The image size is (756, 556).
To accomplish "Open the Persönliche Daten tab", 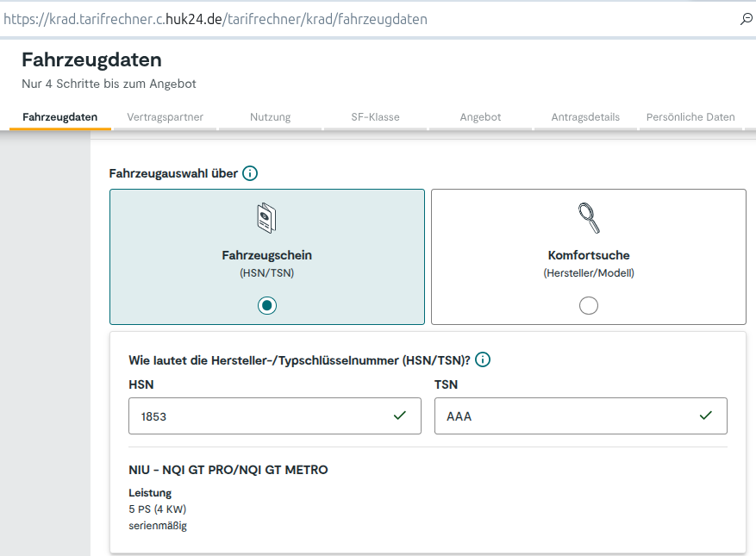I will [x=690, y=117].
